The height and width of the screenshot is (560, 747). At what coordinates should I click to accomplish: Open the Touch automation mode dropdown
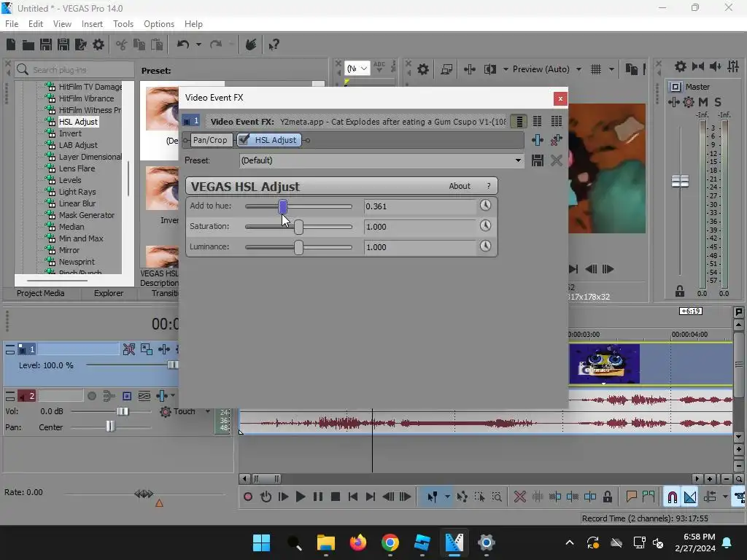[208, 411]
